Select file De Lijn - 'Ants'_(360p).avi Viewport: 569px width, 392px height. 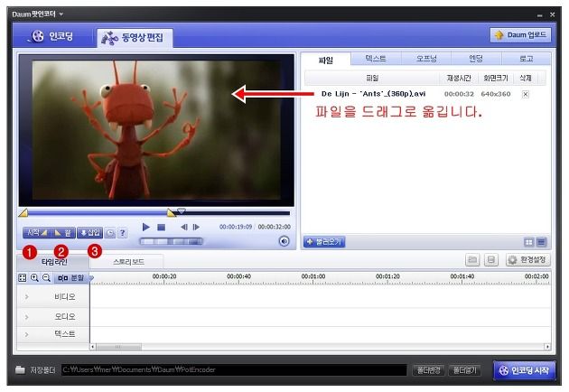(373, 94)
